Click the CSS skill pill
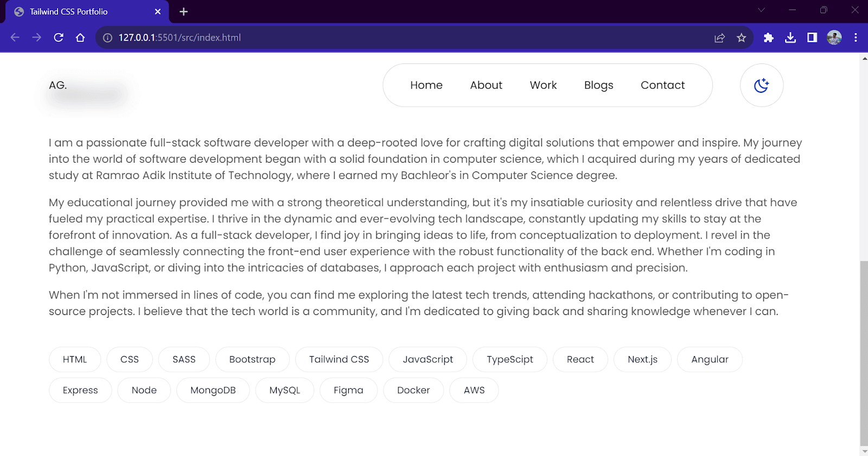This screenshot has height=456, width=868. (130, 359)
